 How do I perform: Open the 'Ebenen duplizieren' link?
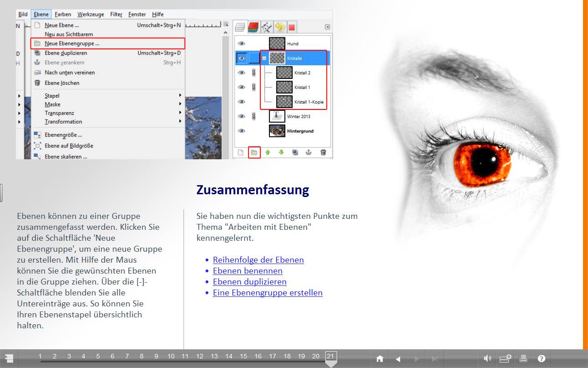tap(250, 282)
